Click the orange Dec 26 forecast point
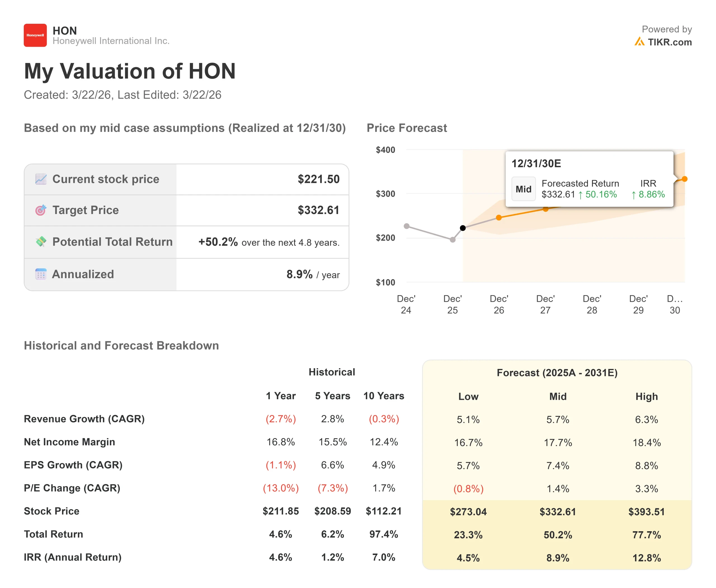This screenshot has width=716, height=588. pyautogui.click(x=499, y=217)
